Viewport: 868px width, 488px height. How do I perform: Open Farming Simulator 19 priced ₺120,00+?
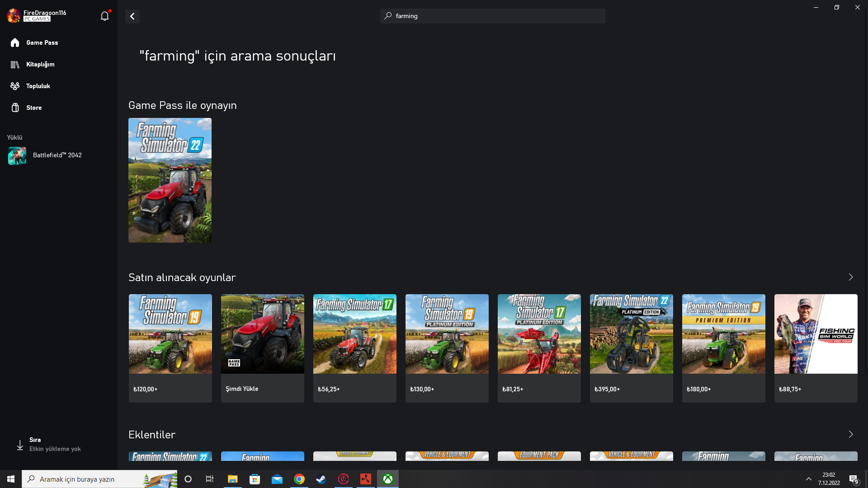[170, 348]
